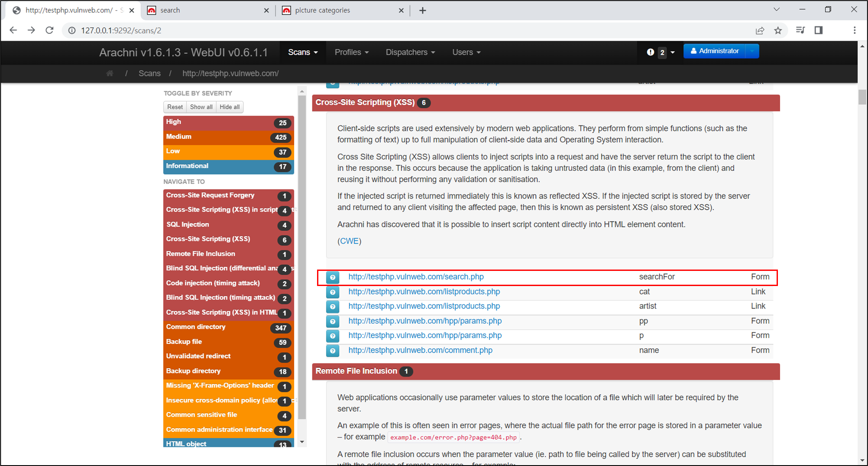
Task: Click info icon beside params.php pp issue
Action: point(333,321)
